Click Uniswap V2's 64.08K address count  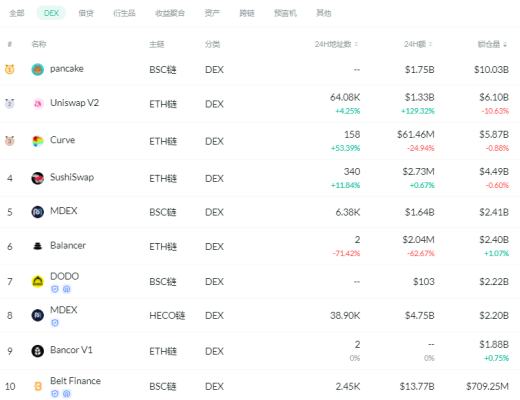click(345, 97)
